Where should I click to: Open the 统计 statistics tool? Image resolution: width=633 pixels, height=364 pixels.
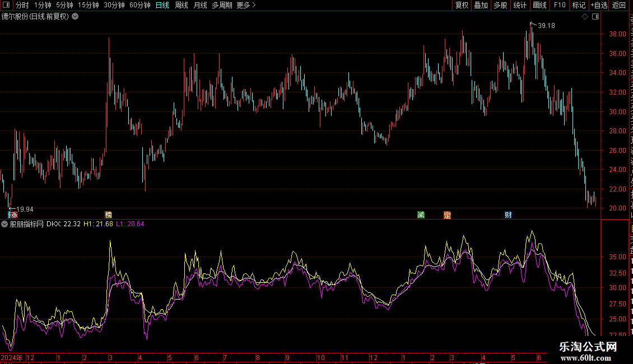tap(520, 5)
